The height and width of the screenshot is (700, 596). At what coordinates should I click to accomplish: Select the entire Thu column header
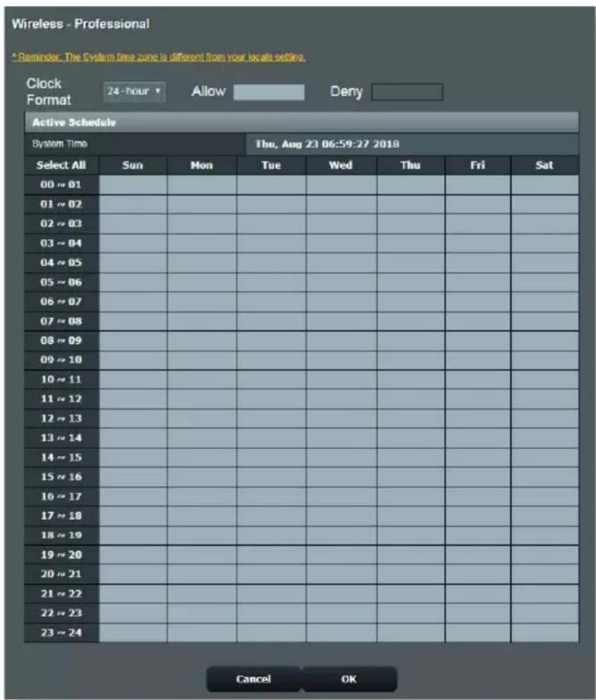(x=411, y=165)
